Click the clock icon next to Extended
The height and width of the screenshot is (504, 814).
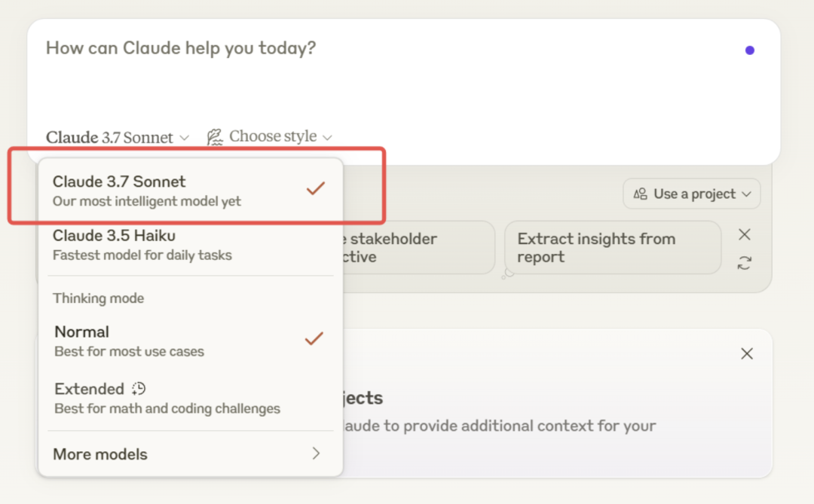(x=139, y=389)
